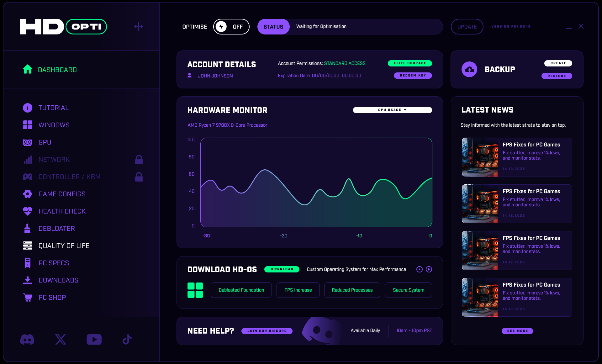The height and width of the screenshot is (364, 602).
Task: Toggle the OPTIMISE switch on
Action: 231,27
